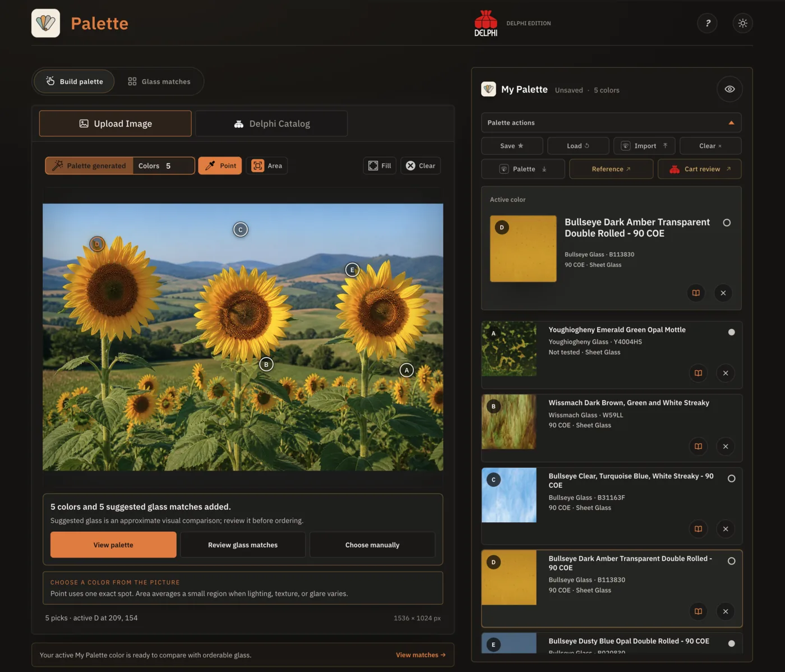Click the Delphi logo in the header
Screen dimensions: 785x672
point(486,23)
